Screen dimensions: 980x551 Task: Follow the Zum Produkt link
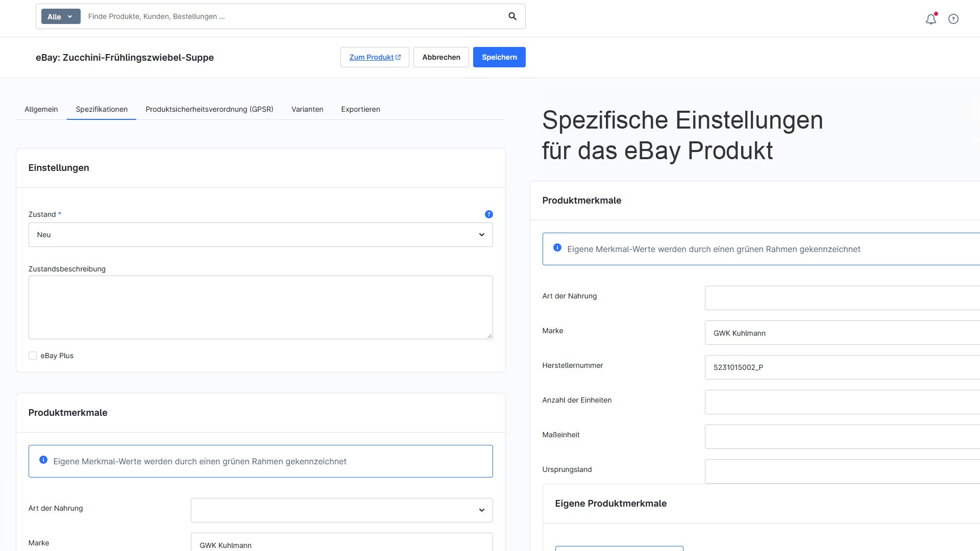click(375, 57)
